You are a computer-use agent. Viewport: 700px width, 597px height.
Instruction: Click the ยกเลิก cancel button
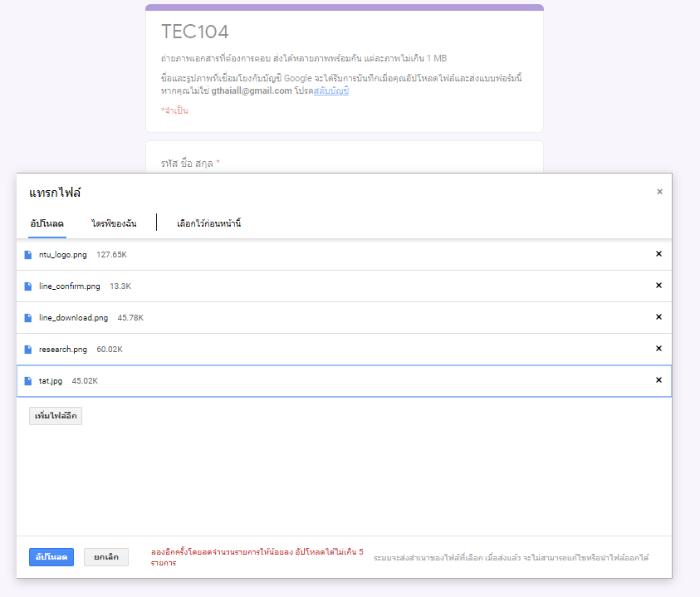106,557
